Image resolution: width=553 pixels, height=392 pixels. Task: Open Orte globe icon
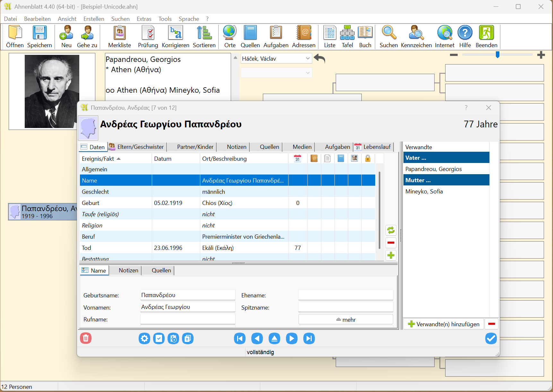click(x=230, y=36)
